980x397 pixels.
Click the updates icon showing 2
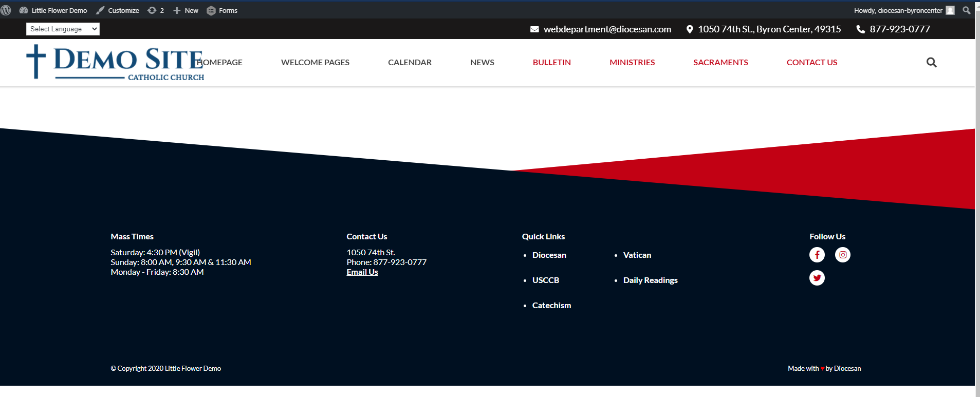(155, 10)
